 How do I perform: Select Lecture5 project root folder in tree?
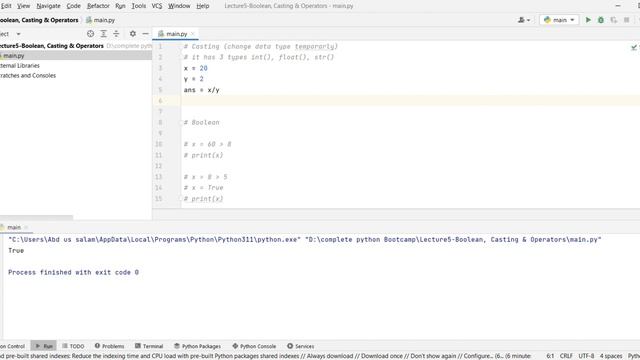[52, 46]
